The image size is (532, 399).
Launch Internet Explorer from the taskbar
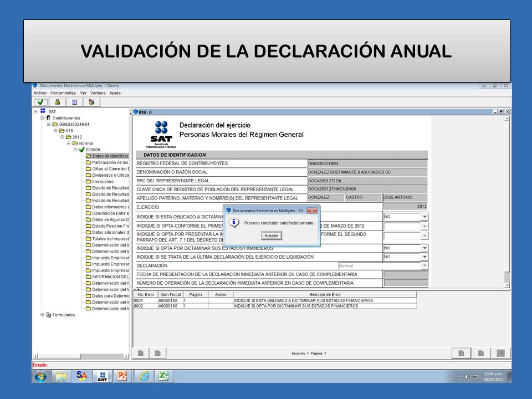pyautogui.click(x=144, y=376)
